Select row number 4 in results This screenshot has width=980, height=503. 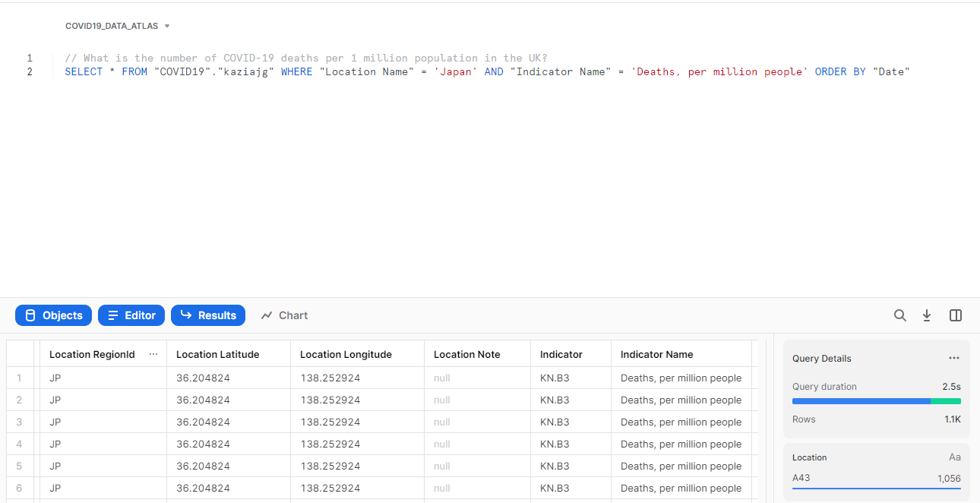point(19,444)
